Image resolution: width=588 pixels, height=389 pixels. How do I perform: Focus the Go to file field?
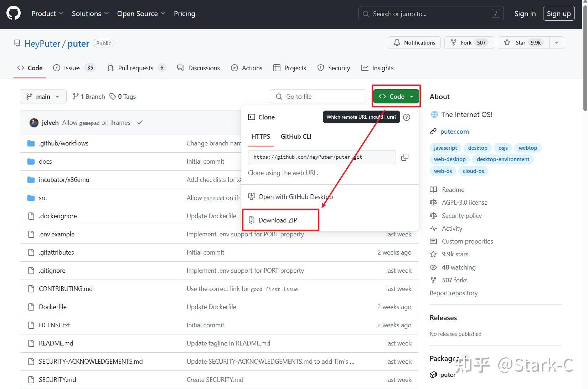click(x=318, y=97)
